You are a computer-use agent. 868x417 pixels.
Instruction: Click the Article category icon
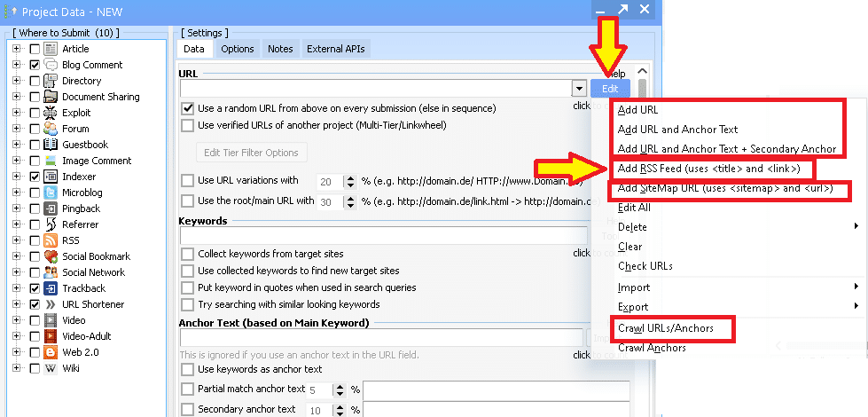tap(51, 49)
